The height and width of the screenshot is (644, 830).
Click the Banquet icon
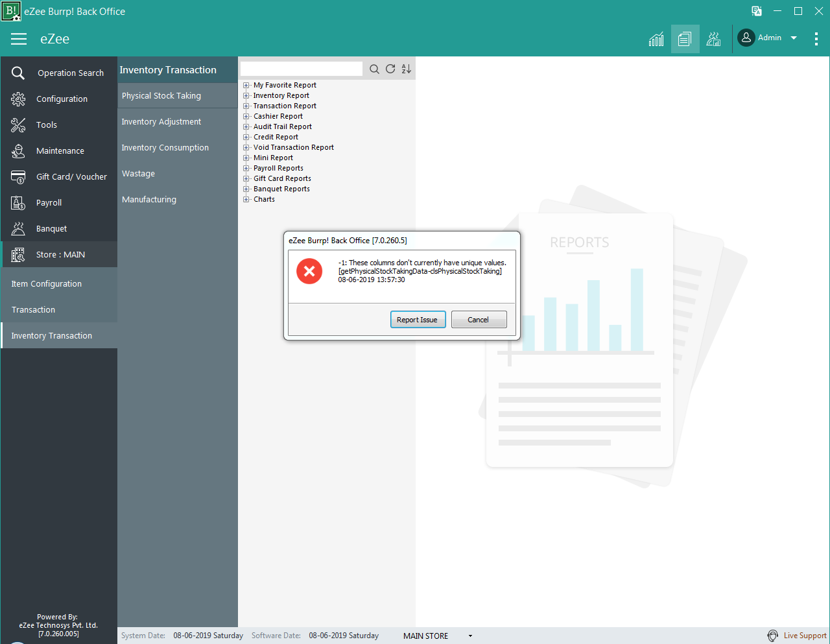click(x=18, y=229)
